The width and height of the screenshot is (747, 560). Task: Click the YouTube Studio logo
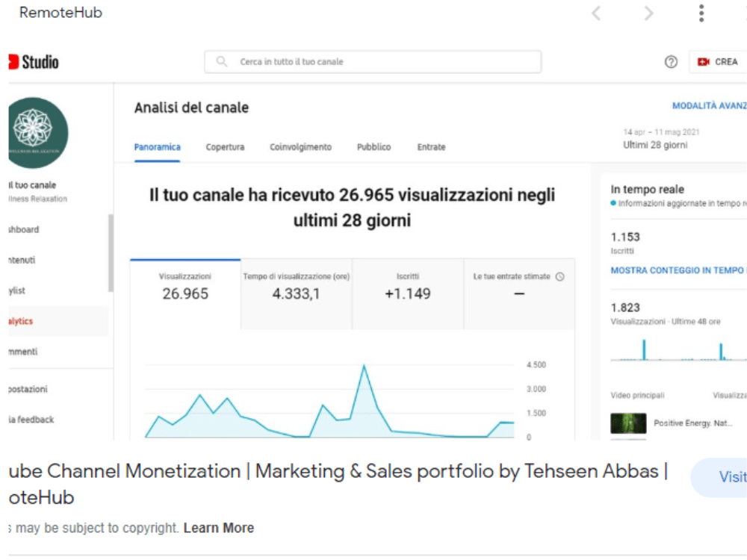pyautogui.click(x=34, y=62)
